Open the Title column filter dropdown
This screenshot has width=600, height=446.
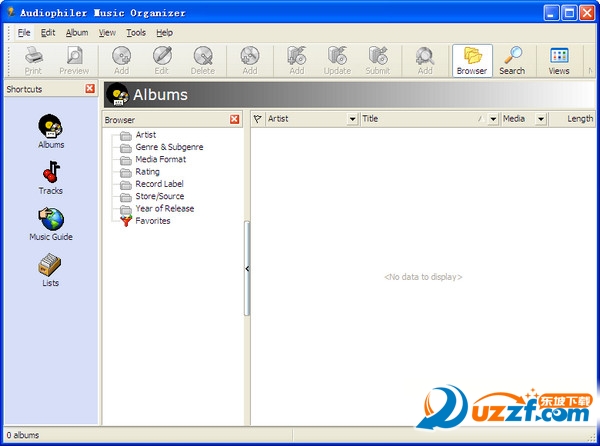[494, 119]
